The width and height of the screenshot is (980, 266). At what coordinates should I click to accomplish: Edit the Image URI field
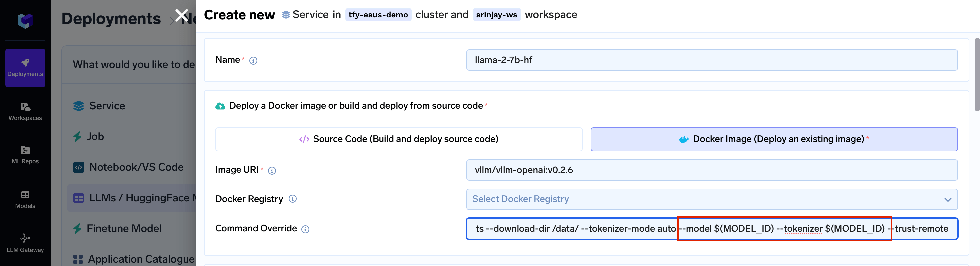tap(712, 170)
